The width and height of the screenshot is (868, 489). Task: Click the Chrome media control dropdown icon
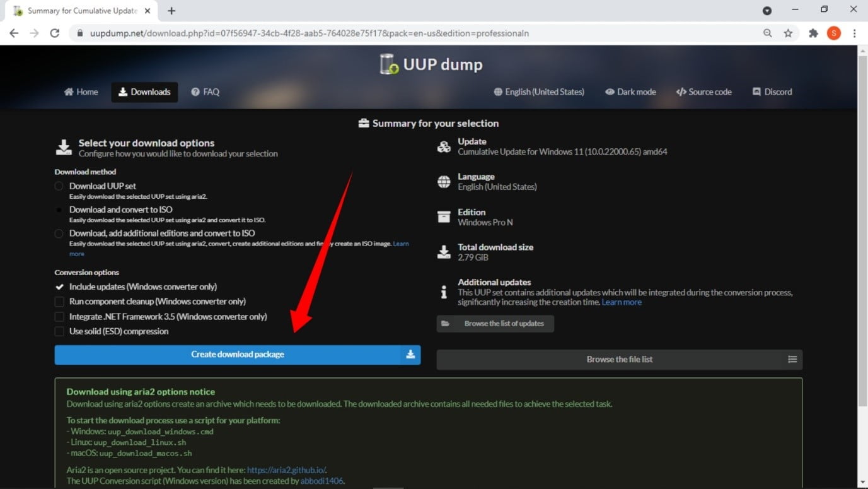tap(767, 11)
